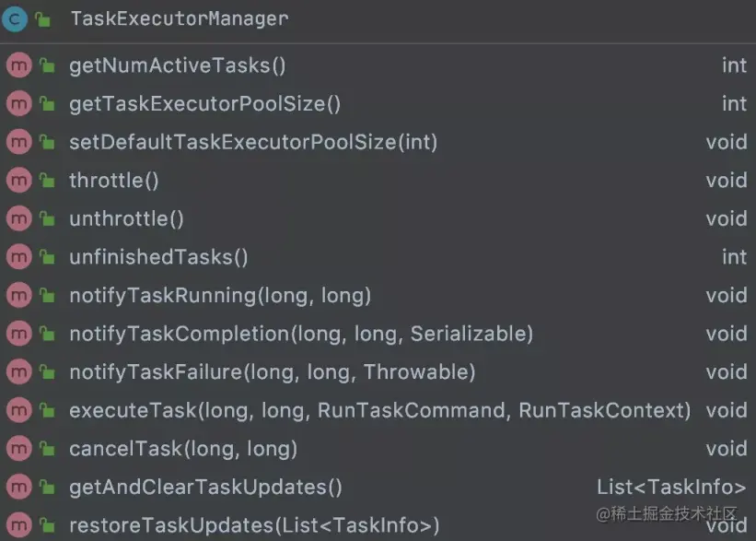Click the method icon beside throttle()
This screenshot has width=756, height=541.
[x=18, y=181]
